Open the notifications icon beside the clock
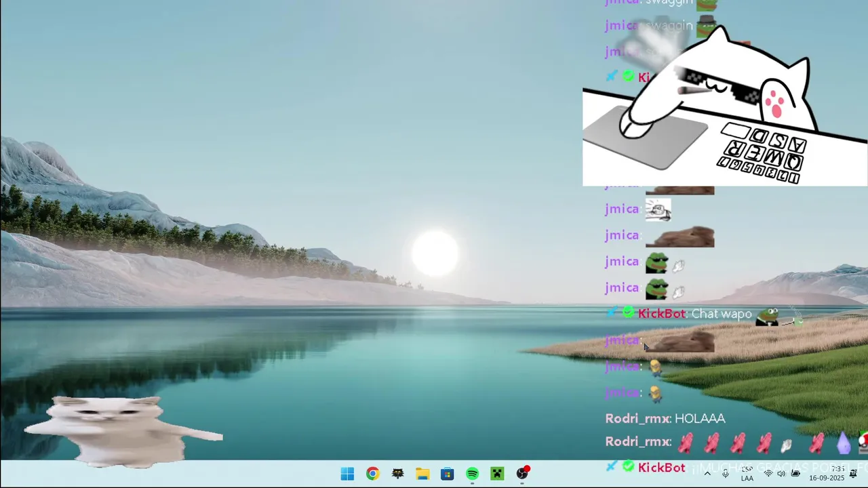 [854, 473]
